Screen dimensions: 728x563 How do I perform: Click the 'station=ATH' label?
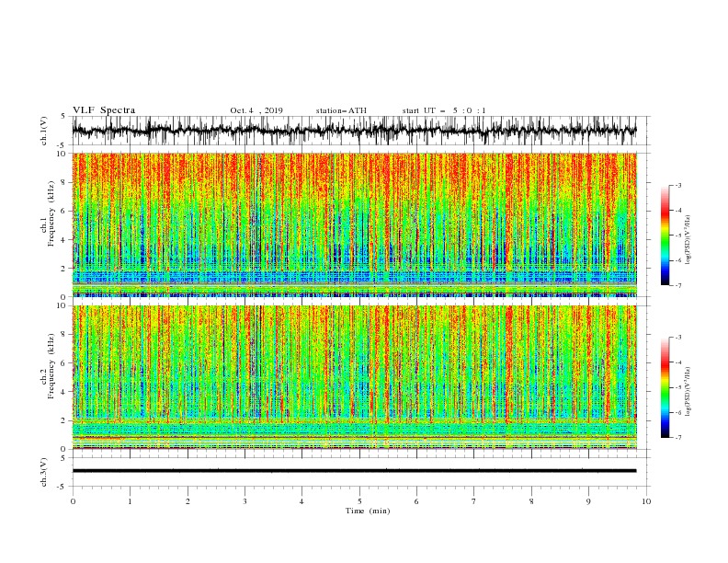coord(341,110)
